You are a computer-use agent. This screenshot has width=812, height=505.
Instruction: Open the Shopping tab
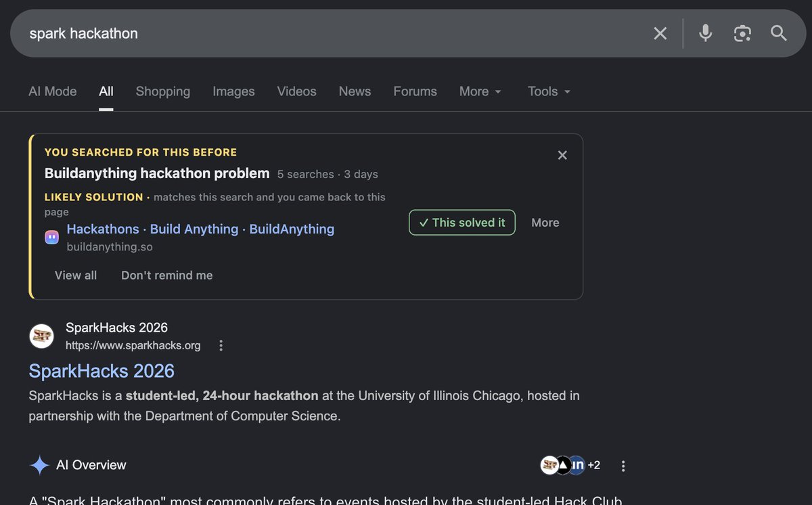click(x=163, y=91)
